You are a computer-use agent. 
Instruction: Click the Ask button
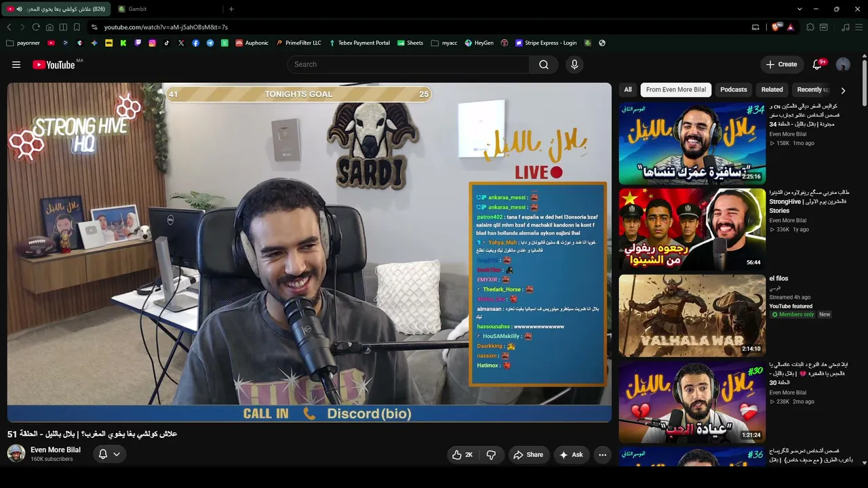pos(570,455)
